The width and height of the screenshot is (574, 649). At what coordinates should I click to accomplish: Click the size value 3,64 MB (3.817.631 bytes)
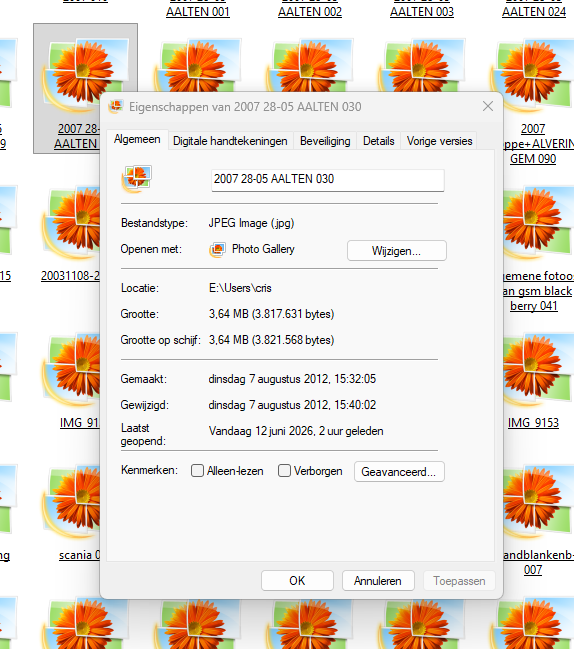pyautogui.click(x=271, y=314)
